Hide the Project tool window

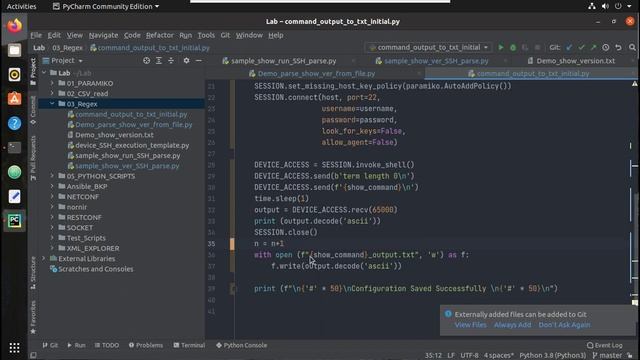tap(198, 60)
